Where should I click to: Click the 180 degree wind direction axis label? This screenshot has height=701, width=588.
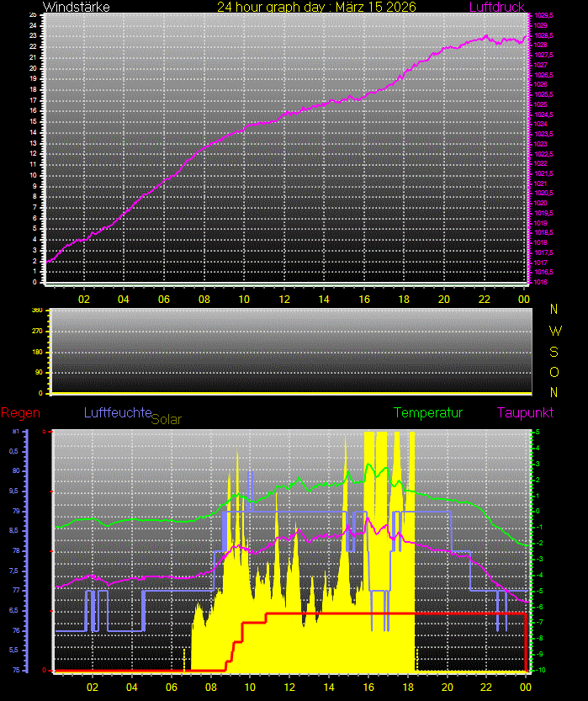pos(37,352)
